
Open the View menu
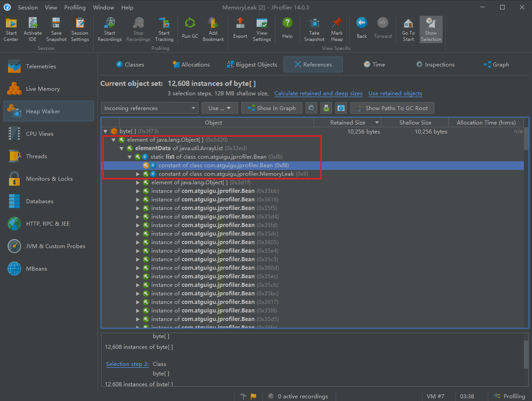51,8
